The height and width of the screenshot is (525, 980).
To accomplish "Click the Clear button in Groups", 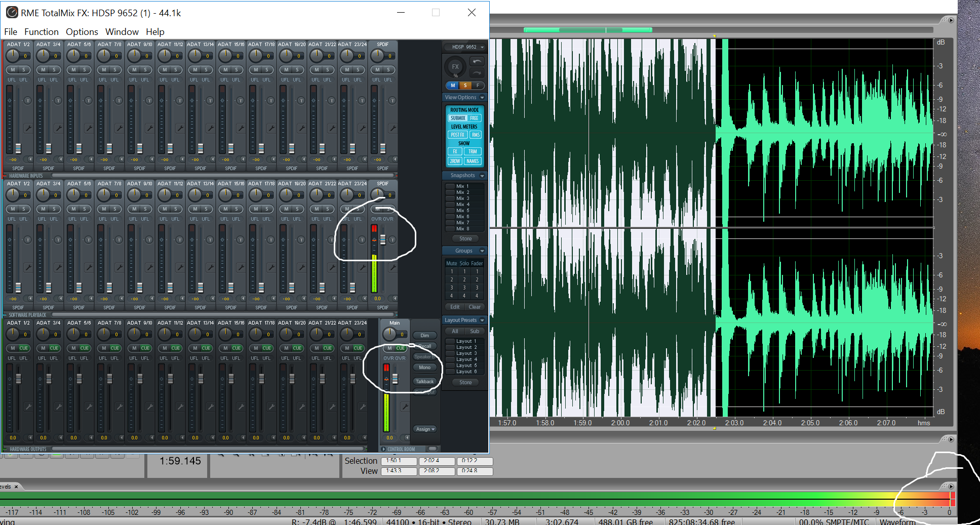I will tap(475, 307).
